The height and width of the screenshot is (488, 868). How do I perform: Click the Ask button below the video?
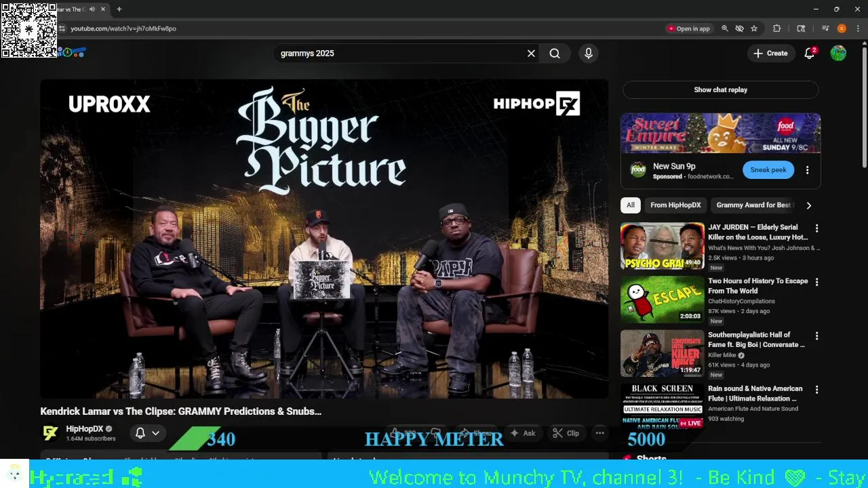click(x=522, y=433)
